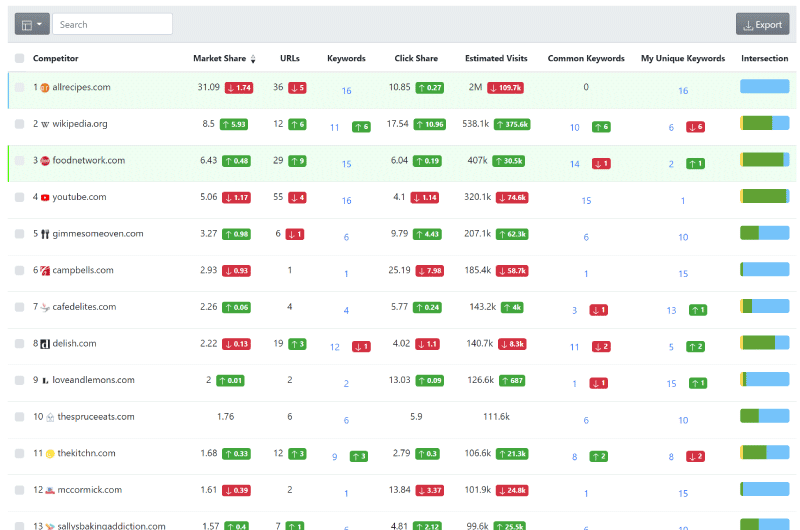Open wikipedia.org common keywords 10 link
The image size is (800, 530).
pos(574,128)
